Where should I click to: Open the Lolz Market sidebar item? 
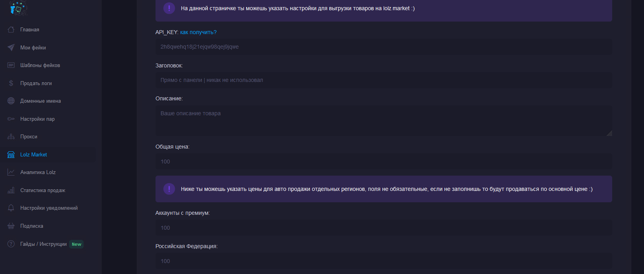click(x=33, y=155)
